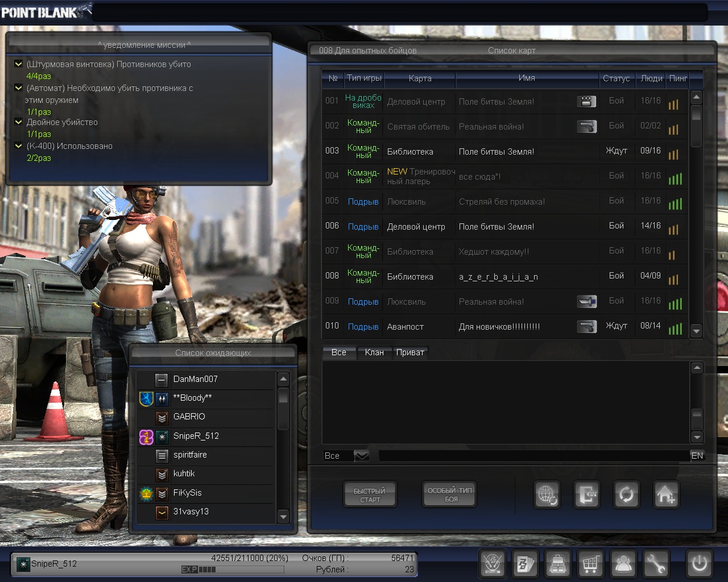Viewport: 728px width, 582px height.
Task: Switch to the 'Приват' chat tab
Action: (x=410, y=352)
